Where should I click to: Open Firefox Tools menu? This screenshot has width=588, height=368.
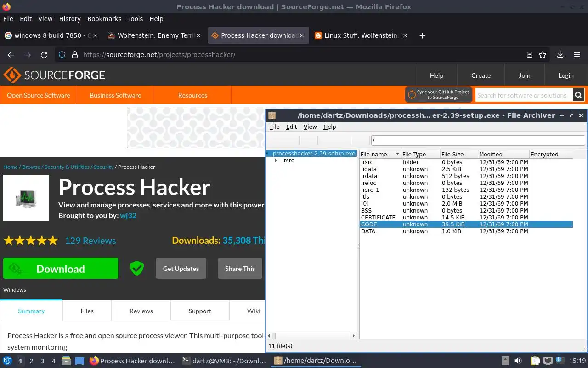(x=135, y=19)
